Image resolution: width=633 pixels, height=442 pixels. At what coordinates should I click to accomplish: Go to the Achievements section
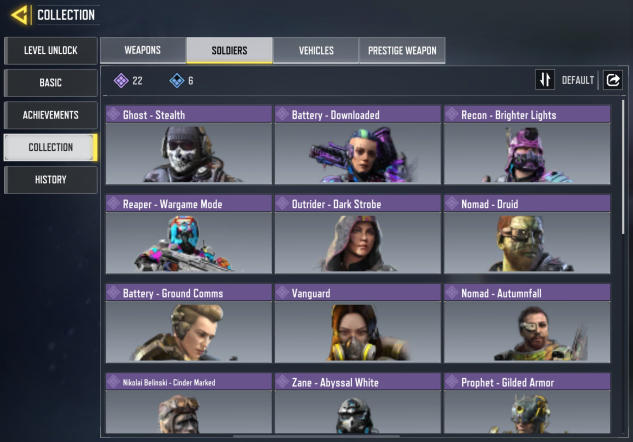coord(50,115)
